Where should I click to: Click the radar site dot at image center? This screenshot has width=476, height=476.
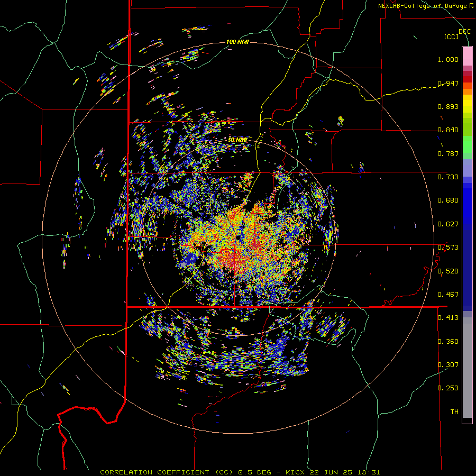pyautogui.click(x=237, y=237)
